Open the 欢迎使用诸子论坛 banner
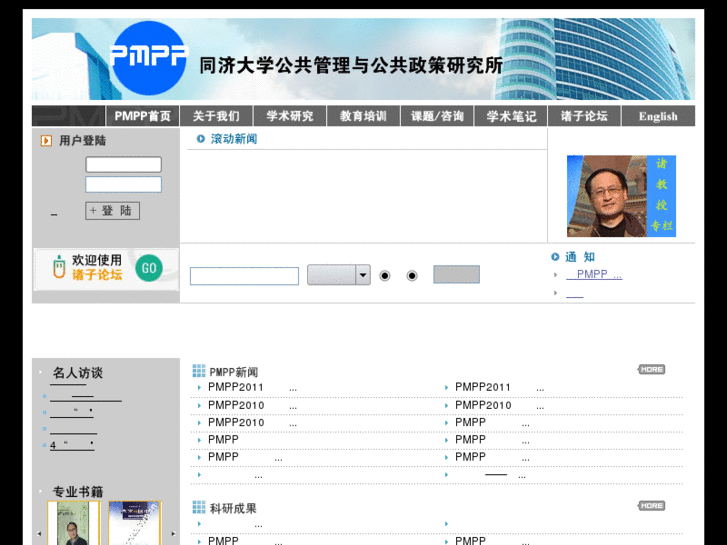 coord(106,269)
